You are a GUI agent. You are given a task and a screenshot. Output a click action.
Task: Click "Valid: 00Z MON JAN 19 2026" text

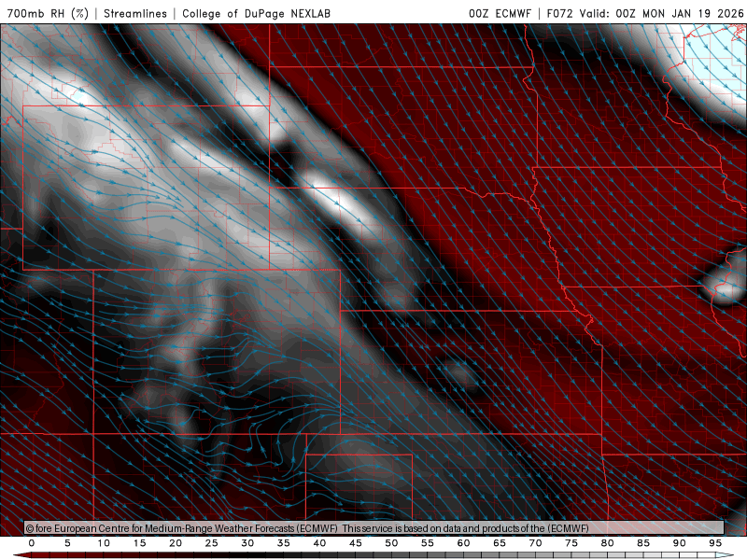662,13
